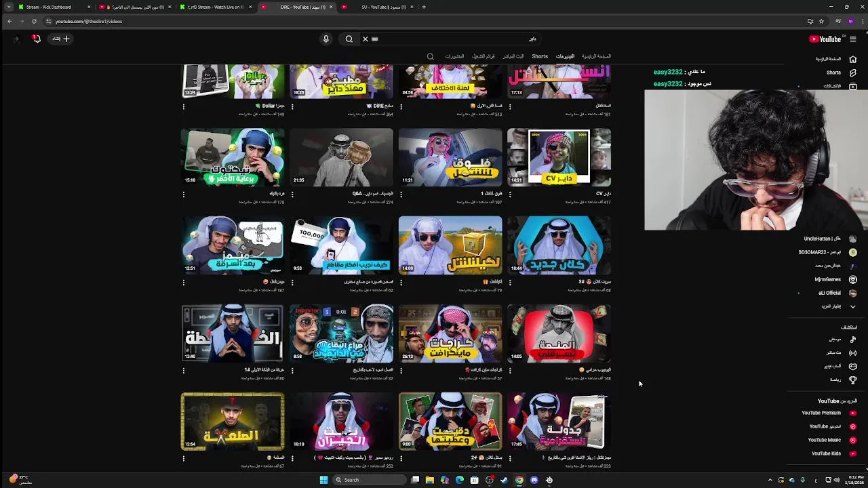Screen dimensions: 868x488
Task: Open YouTube Premium link in sidebar
Action: coord(829,413)
